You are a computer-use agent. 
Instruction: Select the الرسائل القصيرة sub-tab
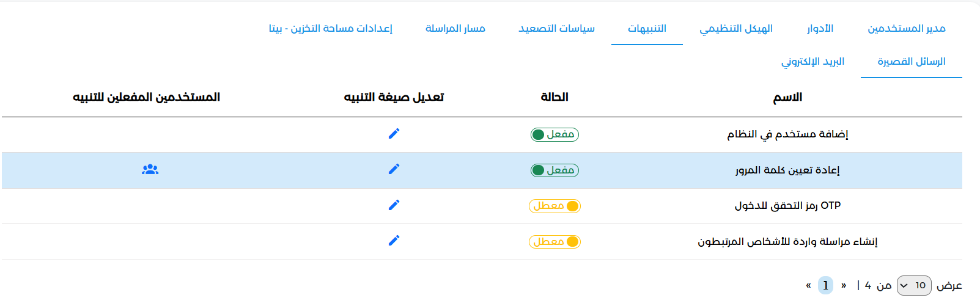pos(911,62)
